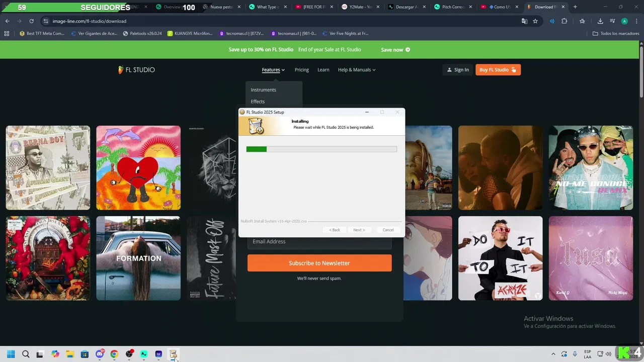644x362 pixels.
Task: Open Google Chrome from the taskbar
Action: tap(114, 354)
